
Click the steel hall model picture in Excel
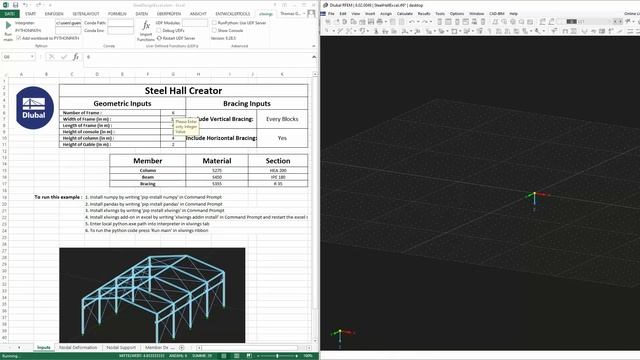(x=152, y=295)
